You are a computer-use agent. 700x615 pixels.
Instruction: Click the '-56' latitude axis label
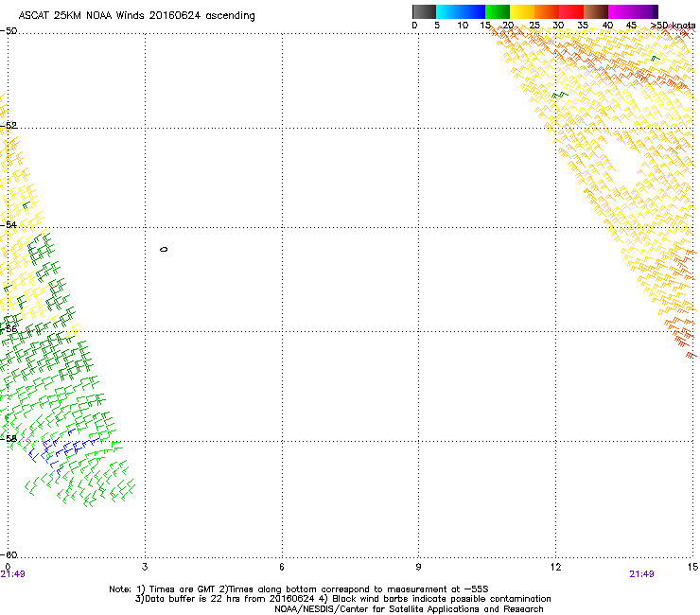tap(9, 328)
